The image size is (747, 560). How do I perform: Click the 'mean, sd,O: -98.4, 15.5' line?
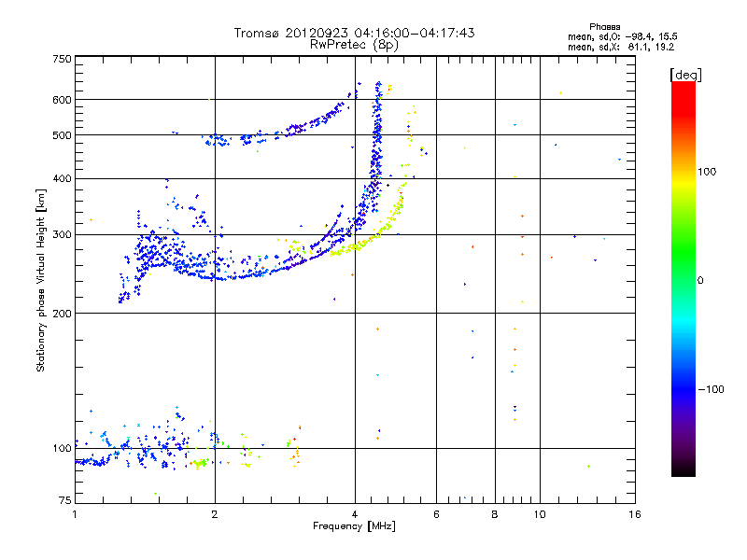click(622, 36)
